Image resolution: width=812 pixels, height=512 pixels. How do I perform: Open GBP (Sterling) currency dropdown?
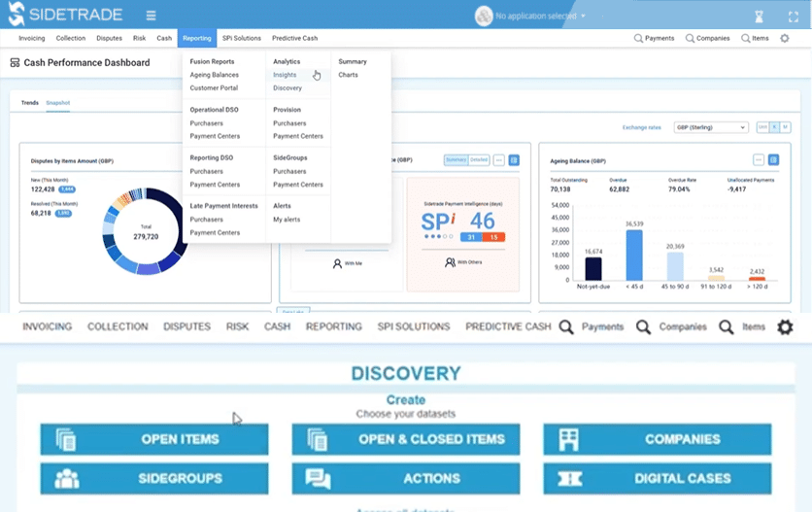711,127
